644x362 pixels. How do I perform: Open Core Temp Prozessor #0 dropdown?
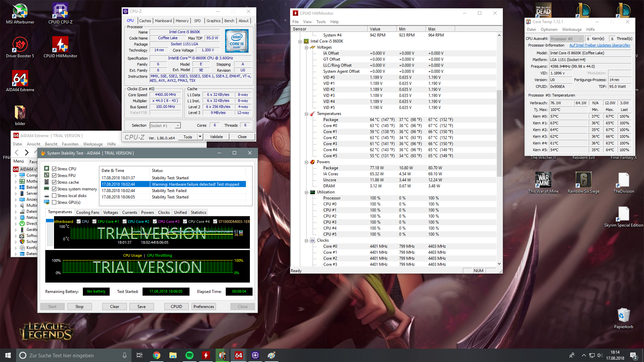pyautogui.click(x=567, y=39)
